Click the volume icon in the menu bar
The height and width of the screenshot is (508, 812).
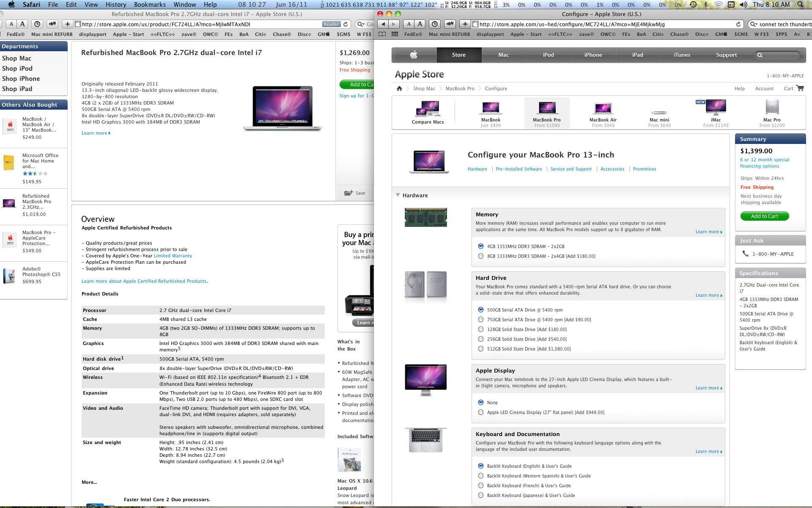[743, 4]
